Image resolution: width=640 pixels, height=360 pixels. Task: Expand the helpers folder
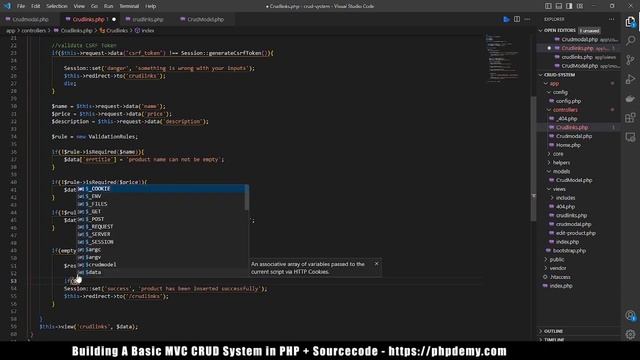(x=549, y=162)
